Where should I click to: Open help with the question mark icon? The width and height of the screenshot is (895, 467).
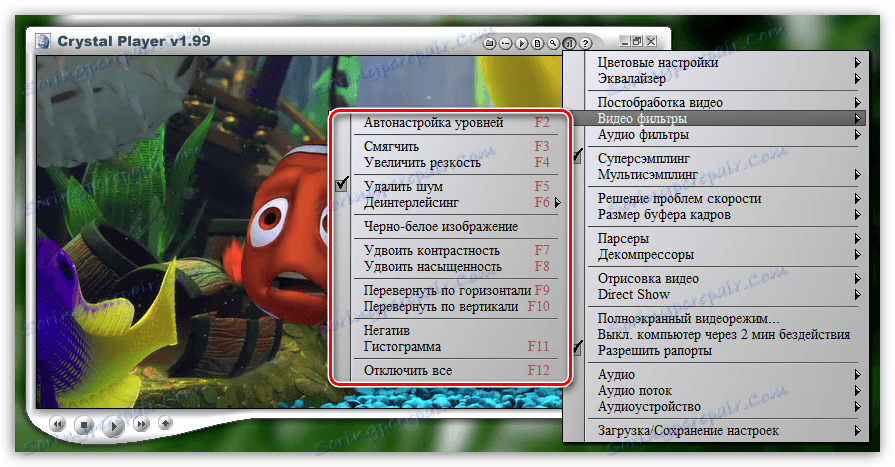click(x=585, y=43)
